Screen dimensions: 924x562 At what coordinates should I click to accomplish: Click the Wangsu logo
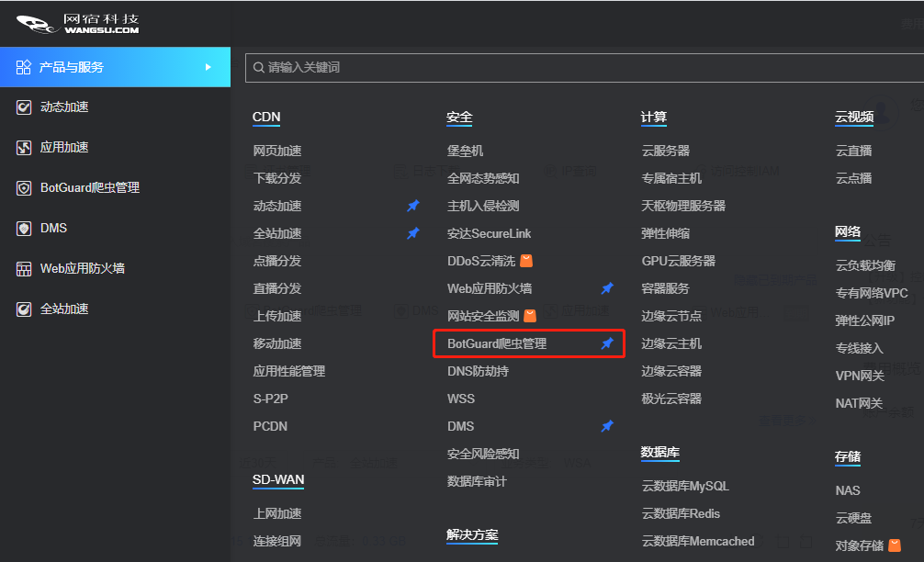click(78, 24)
